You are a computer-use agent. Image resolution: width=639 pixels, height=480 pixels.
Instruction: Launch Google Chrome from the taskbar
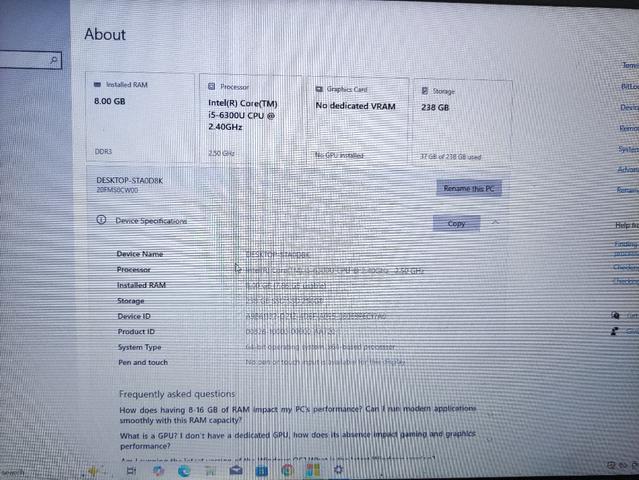pos(287,471)
